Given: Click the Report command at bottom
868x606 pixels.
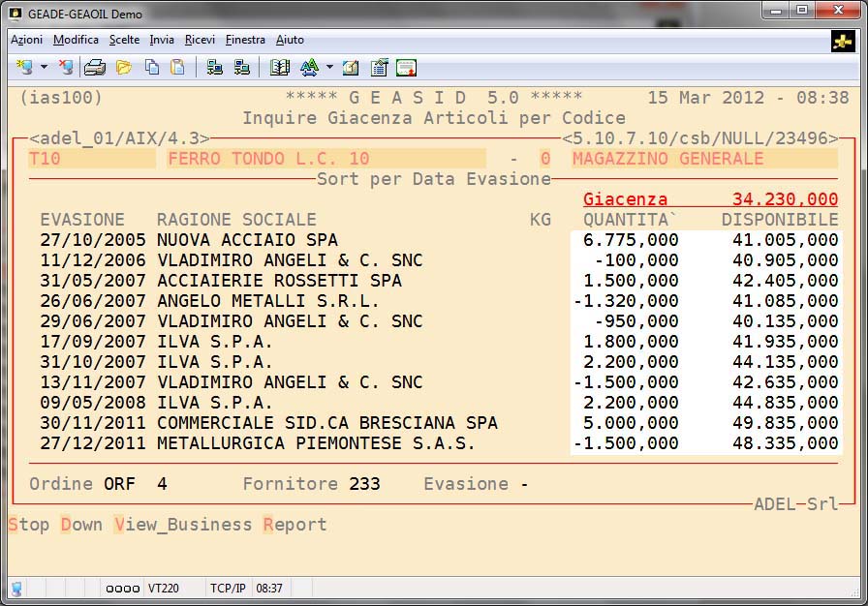Looking at the screenshot, I should click(x=294, y=525).
